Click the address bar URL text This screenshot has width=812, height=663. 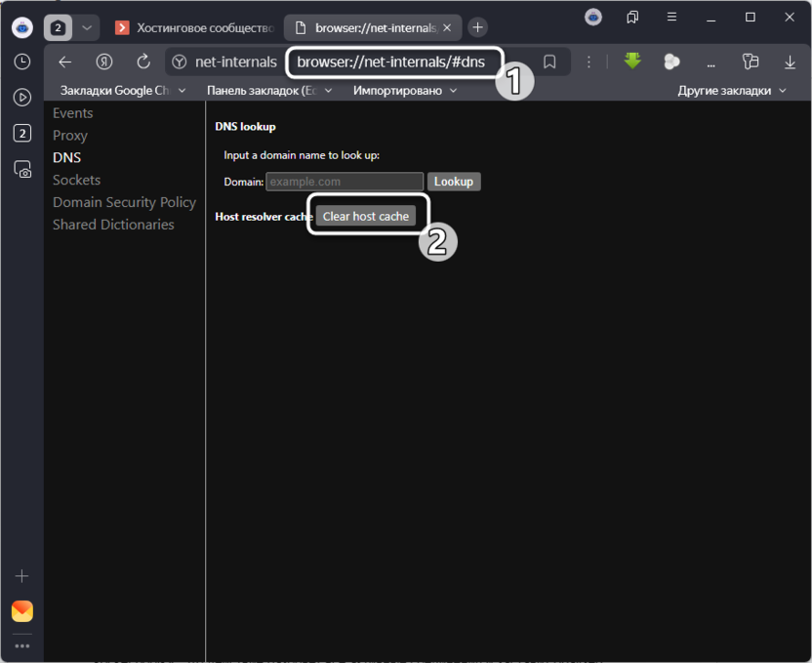pos(391,62)
